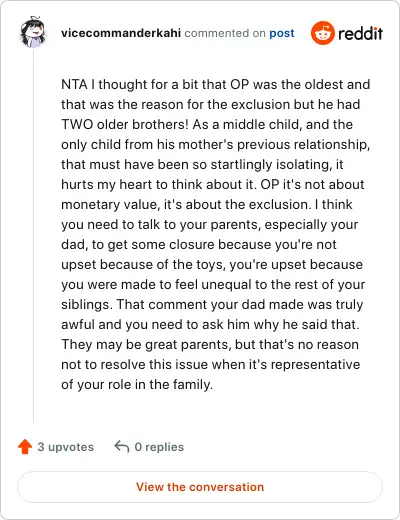The width and height of the screenshot is (400, 520).
Task: Select the '3 upvotes' count text
Action: 66,447
